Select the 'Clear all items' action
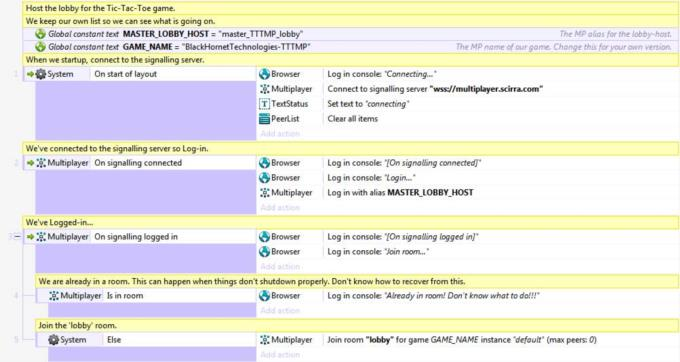Screen dimensions: 680x362 (353, 118)
